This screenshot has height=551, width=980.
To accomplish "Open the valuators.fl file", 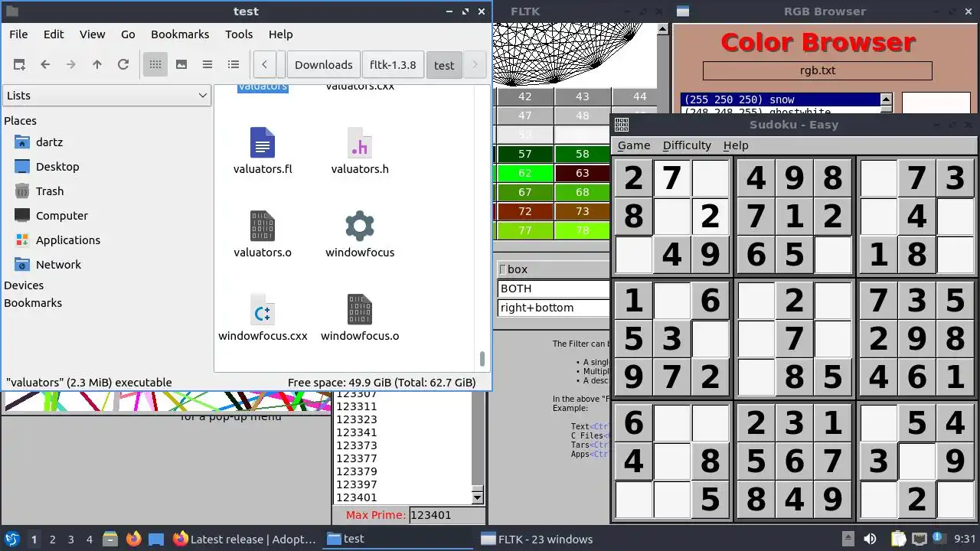I will 263,152.
